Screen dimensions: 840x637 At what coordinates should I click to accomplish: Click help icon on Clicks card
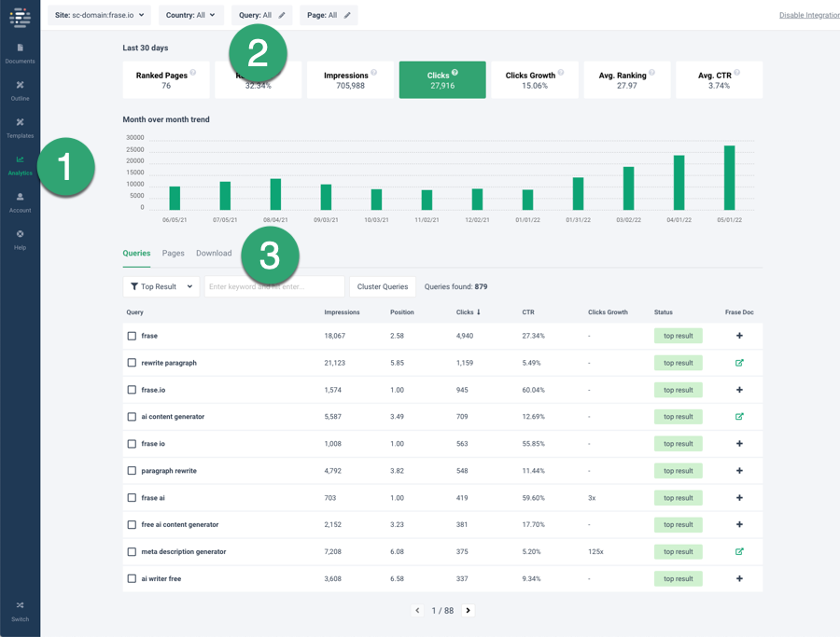(455, 72)
